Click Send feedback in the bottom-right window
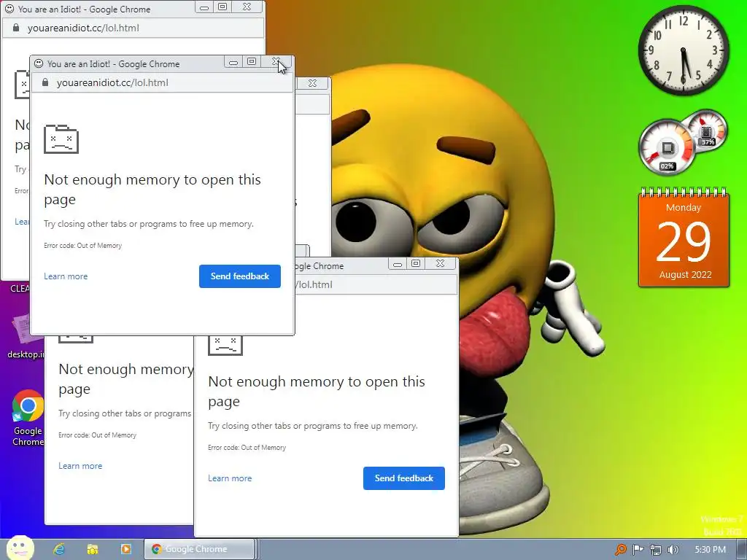Screen dimensions: 747x560 point(404,478)
